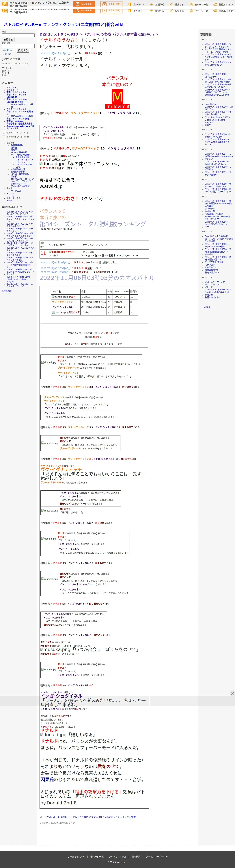Open Donald-2nd-R/10周年記念 history entry
235x868 pixels.
[x=219, y=239]
